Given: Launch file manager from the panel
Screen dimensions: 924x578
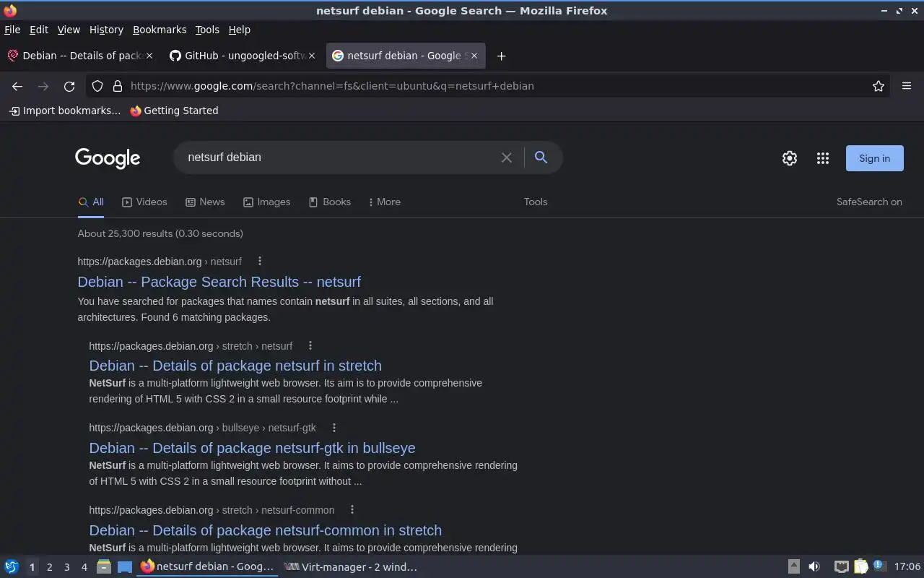Looking at the screenshot, I should click(104, 567).
